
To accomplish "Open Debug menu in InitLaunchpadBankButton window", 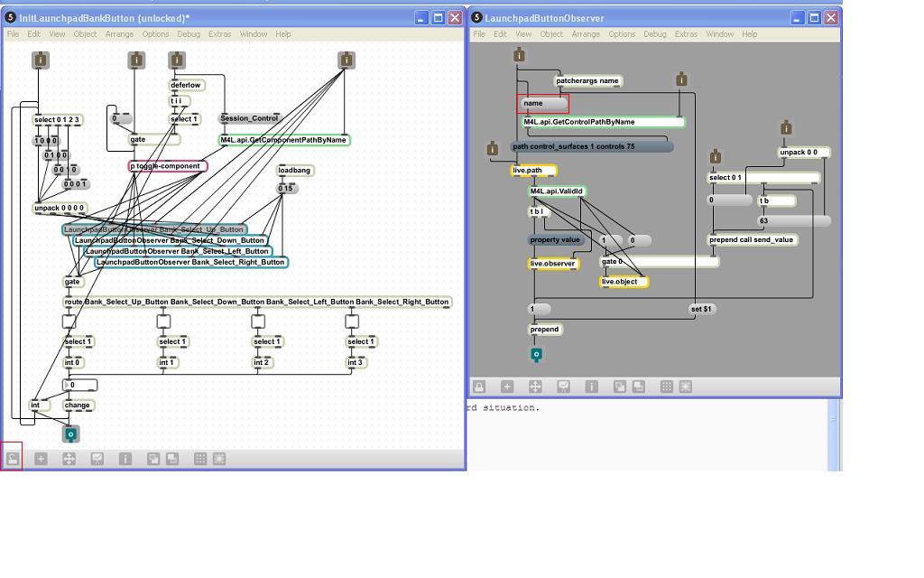I will click(189, 34).
